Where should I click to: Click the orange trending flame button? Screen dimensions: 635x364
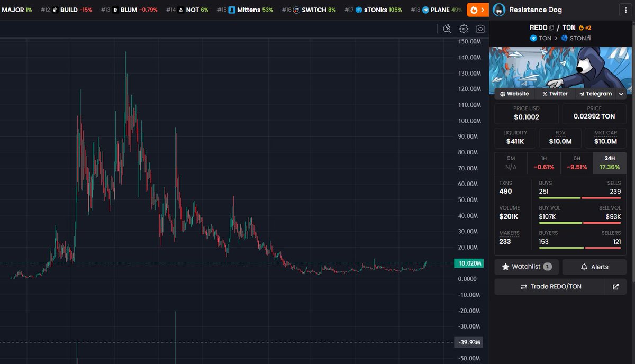coord(478,10)
